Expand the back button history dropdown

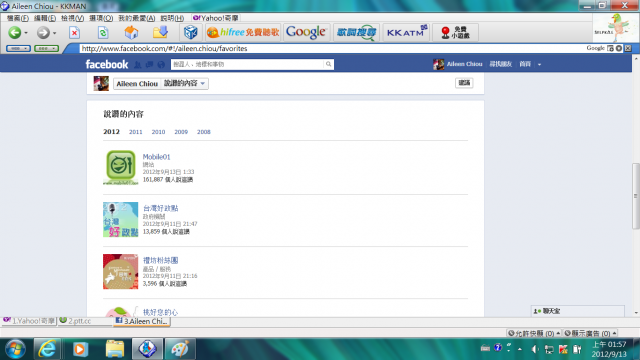point(26,33)
